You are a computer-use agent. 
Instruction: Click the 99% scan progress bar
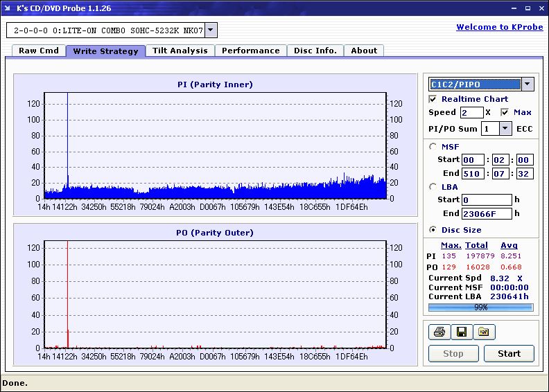pyautogui.click(x=480, y=307)
